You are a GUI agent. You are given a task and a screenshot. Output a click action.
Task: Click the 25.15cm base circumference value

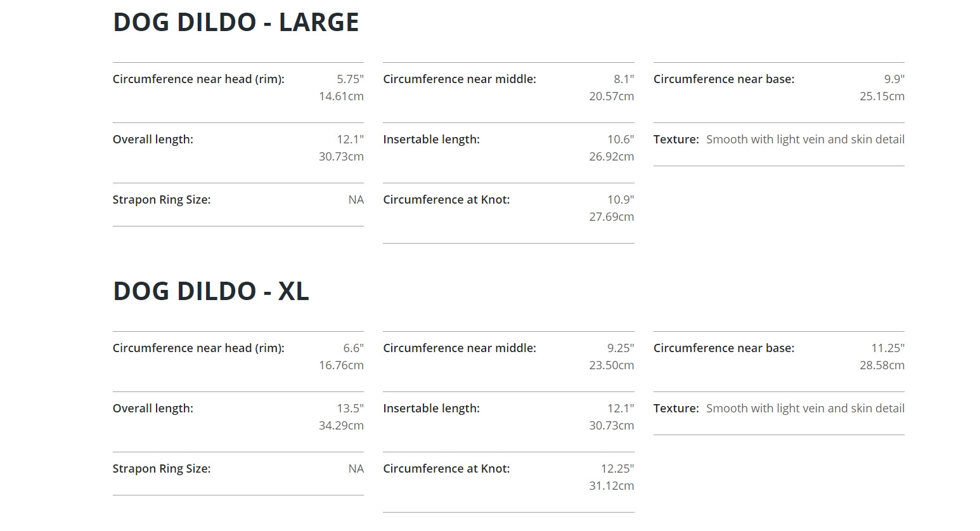pos(882,96)
